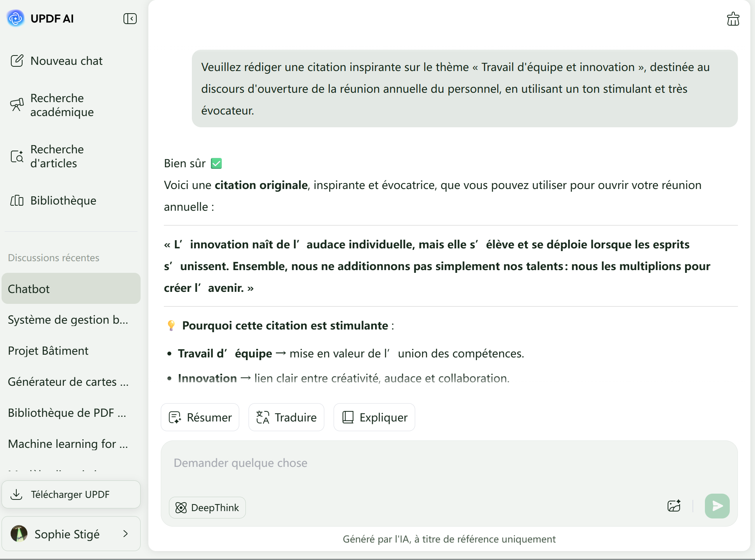Click the send message arrow button

[717, 506]
